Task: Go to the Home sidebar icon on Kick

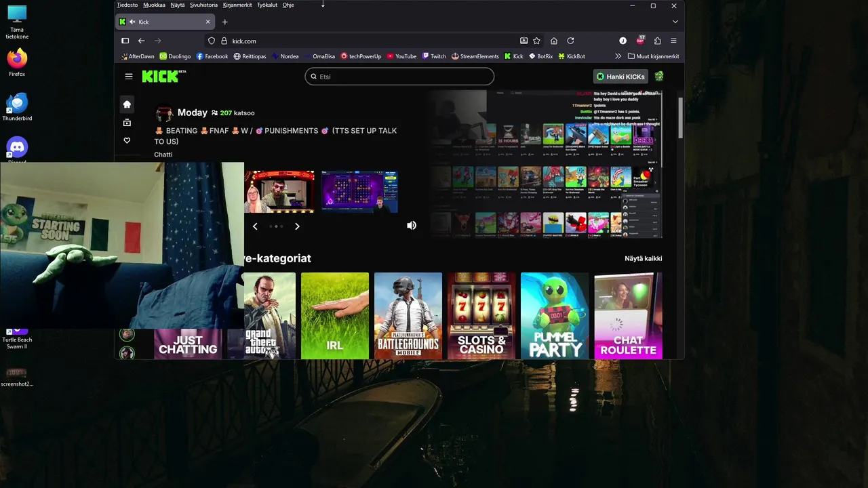Action: [x=127, y=104]
